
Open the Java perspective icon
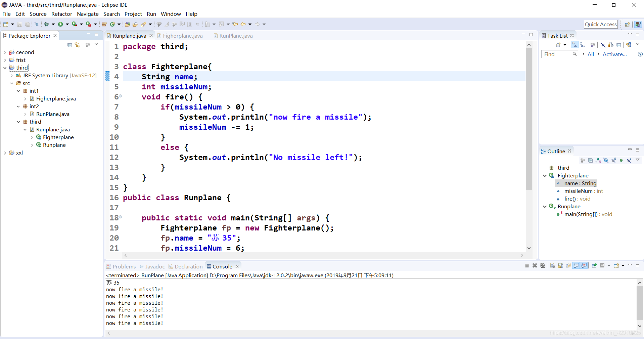tap(638, 24)
